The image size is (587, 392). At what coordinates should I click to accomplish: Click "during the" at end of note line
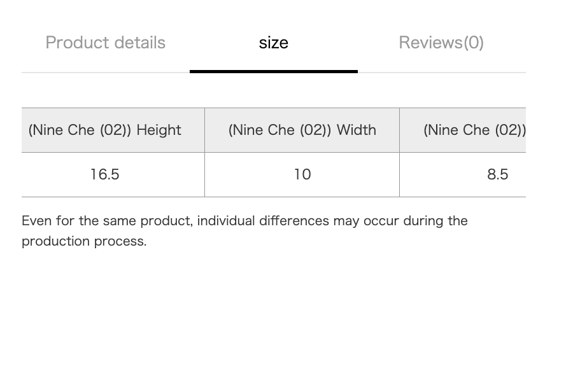coord(435,221)
